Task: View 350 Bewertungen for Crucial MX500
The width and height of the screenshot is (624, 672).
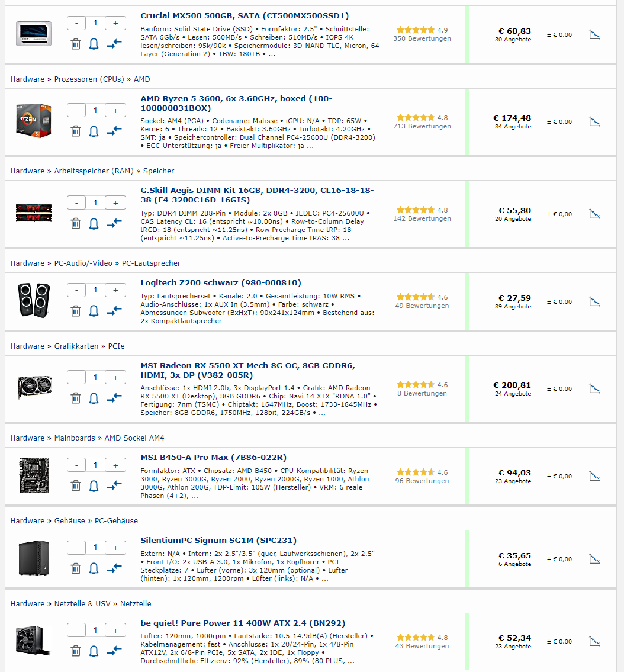Action: click(x=422, y=38)
